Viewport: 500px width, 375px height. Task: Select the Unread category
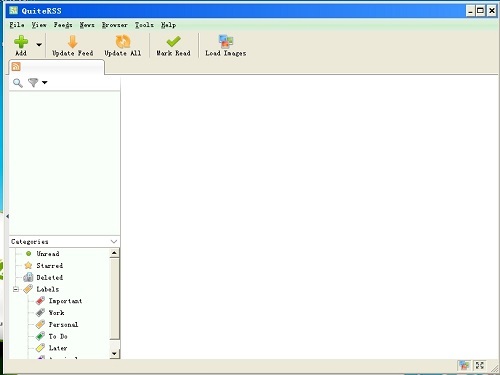48,254
